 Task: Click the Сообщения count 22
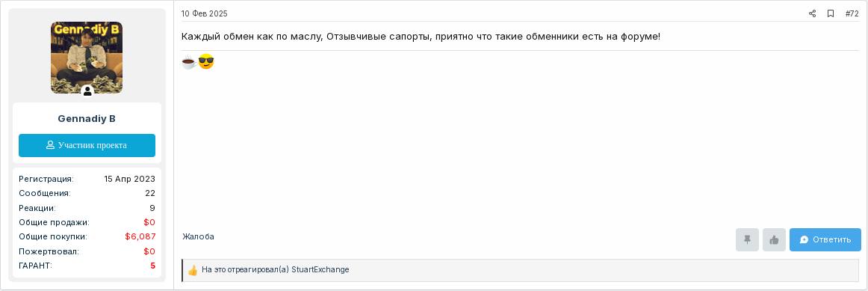(x=150, y=193)
